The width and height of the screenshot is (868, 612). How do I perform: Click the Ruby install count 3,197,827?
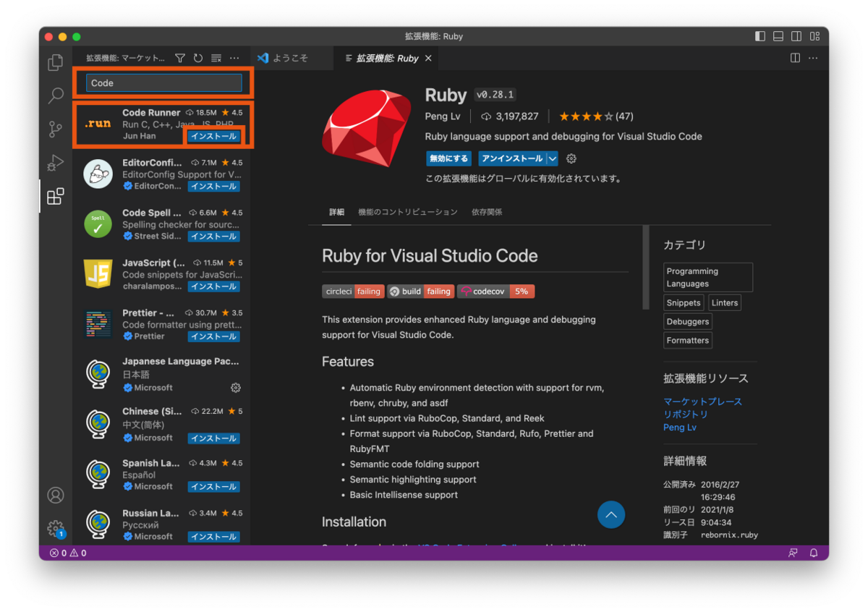pyautogui.click(x=510, y=116)
